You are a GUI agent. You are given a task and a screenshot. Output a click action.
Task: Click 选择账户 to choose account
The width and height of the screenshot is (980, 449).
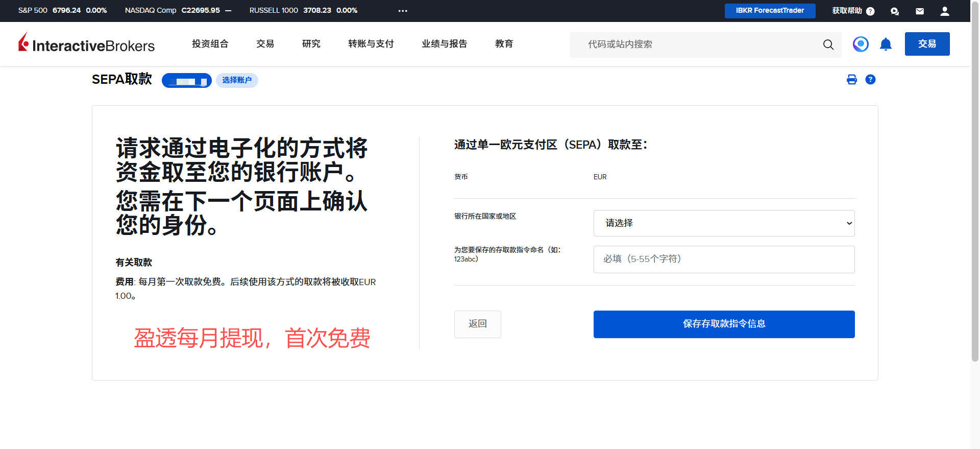click(237, 80)
